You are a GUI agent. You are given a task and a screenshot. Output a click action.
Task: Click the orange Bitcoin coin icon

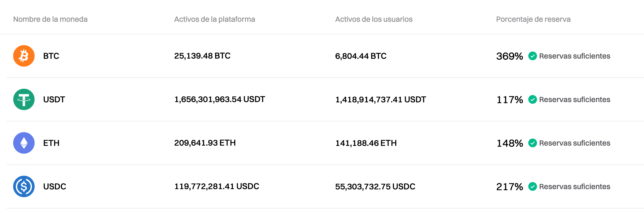coord(24,56)
